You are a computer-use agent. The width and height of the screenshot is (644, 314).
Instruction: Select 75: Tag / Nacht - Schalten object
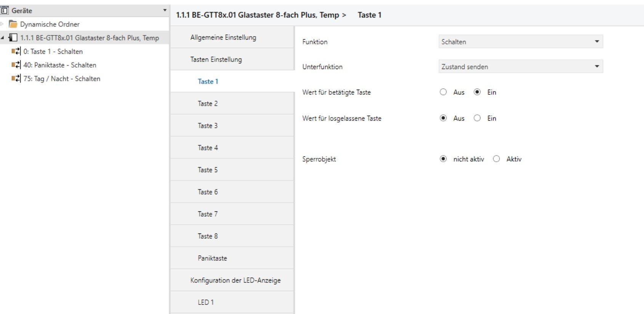(x=62, y=79)
